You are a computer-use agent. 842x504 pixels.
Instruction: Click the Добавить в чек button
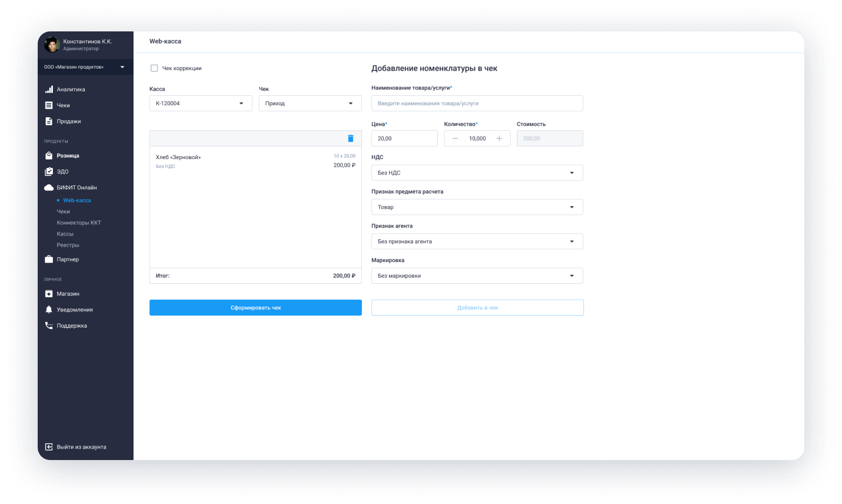478,308
